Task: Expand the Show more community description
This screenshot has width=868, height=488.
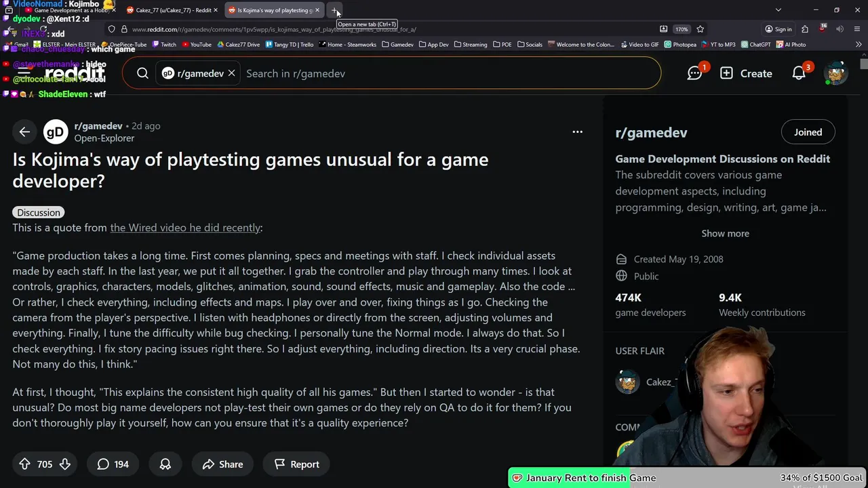Action: (725, 233)
